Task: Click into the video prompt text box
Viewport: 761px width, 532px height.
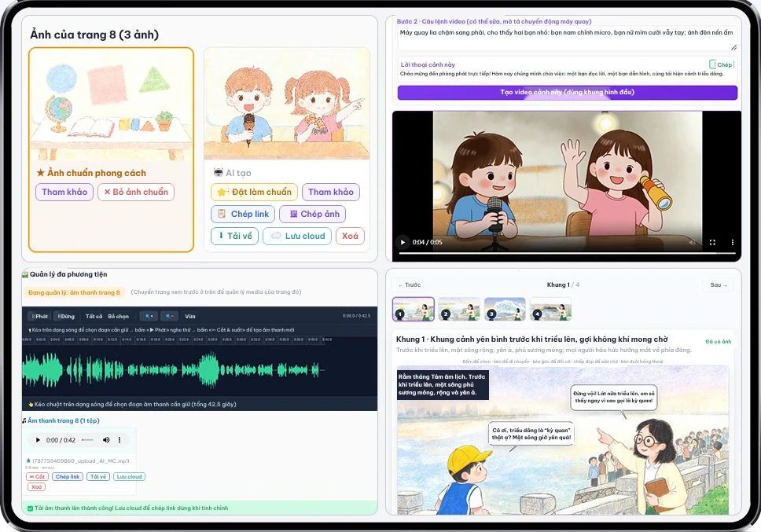Action: click(x=568, y=38)
